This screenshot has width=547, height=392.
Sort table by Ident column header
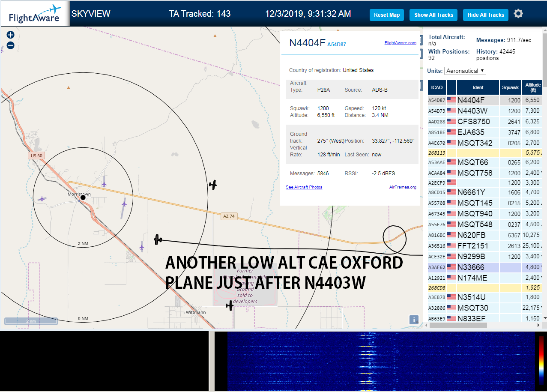478,87
